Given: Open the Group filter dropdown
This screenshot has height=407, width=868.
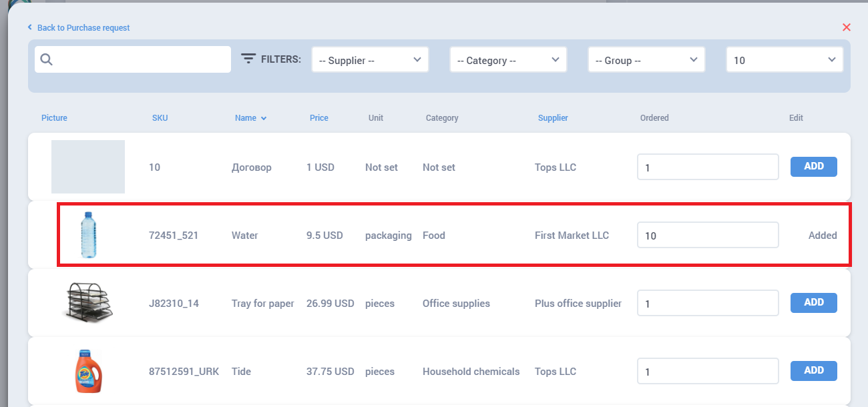Looking at the screenshot, I should click(x=646, y=59).
